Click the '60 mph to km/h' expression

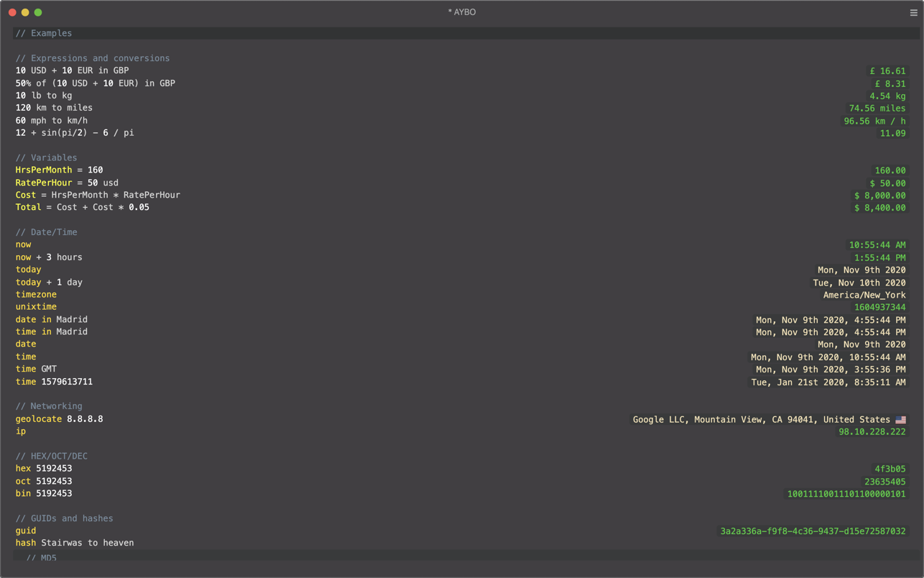click(x=51, y=121)
